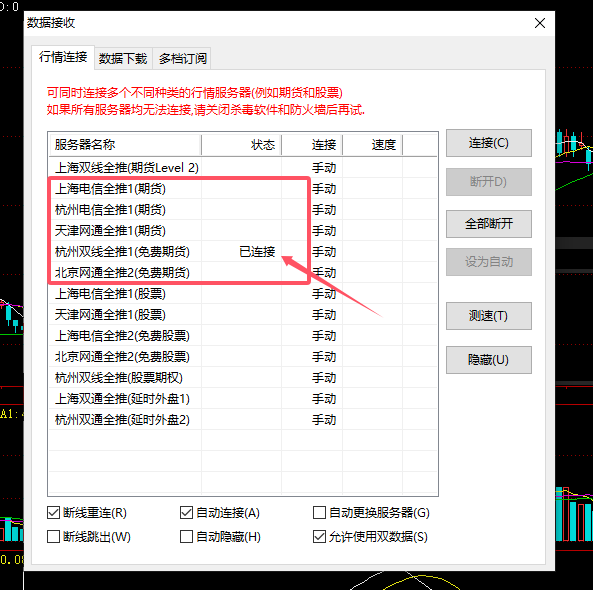Click the 连接(C) button
The height and width of the screenshot is (590, 593).
tap(489, 143)
